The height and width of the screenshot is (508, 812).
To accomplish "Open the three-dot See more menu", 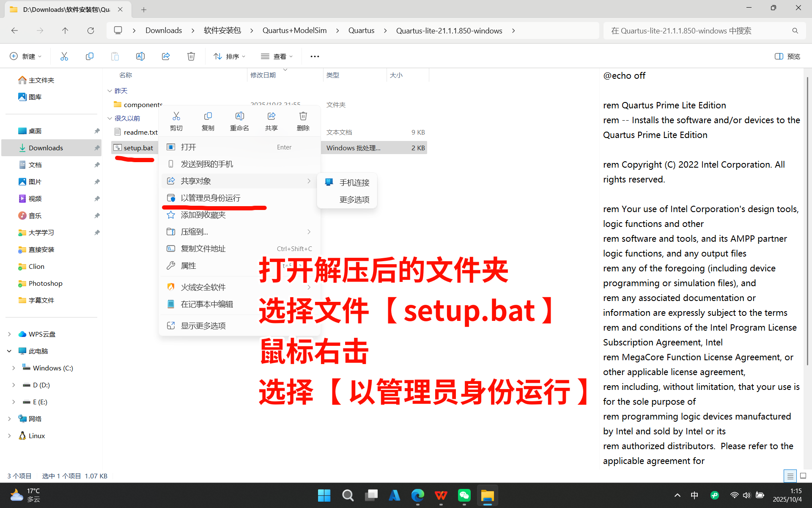I will (315, 56).
